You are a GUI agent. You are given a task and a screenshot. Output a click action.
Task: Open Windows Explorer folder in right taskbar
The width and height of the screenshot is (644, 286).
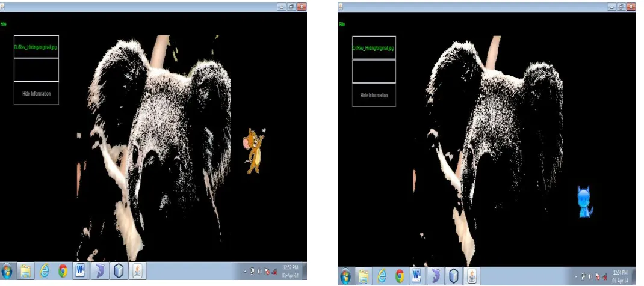point(364,276)
